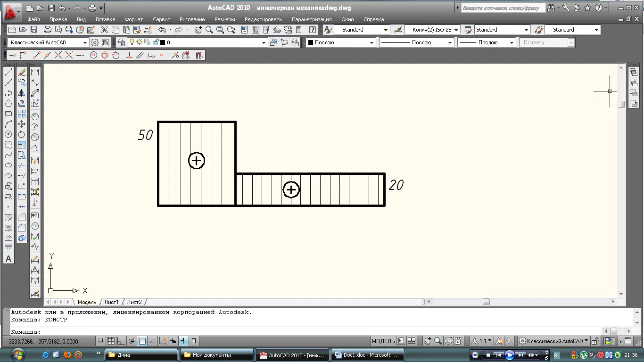The height and width of the screenshot is (362, 644).
Task: Open the Послою color dropdown
Action: (x=341, y=42)
